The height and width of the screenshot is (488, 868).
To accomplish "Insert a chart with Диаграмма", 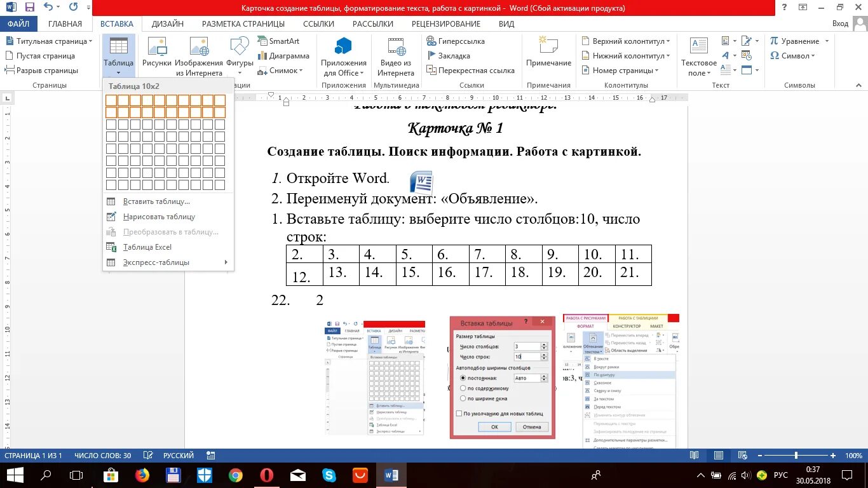I will tap(283, 56).
